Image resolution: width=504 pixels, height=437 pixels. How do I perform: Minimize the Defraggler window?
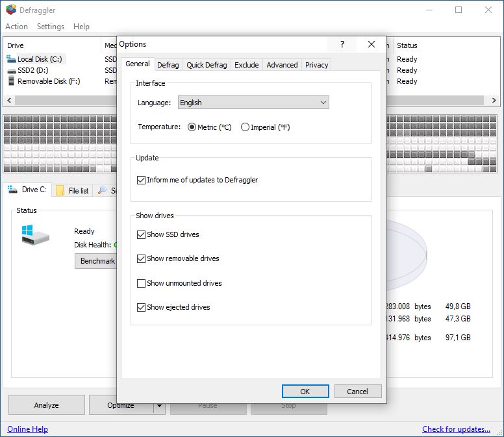tap(429, 10)
